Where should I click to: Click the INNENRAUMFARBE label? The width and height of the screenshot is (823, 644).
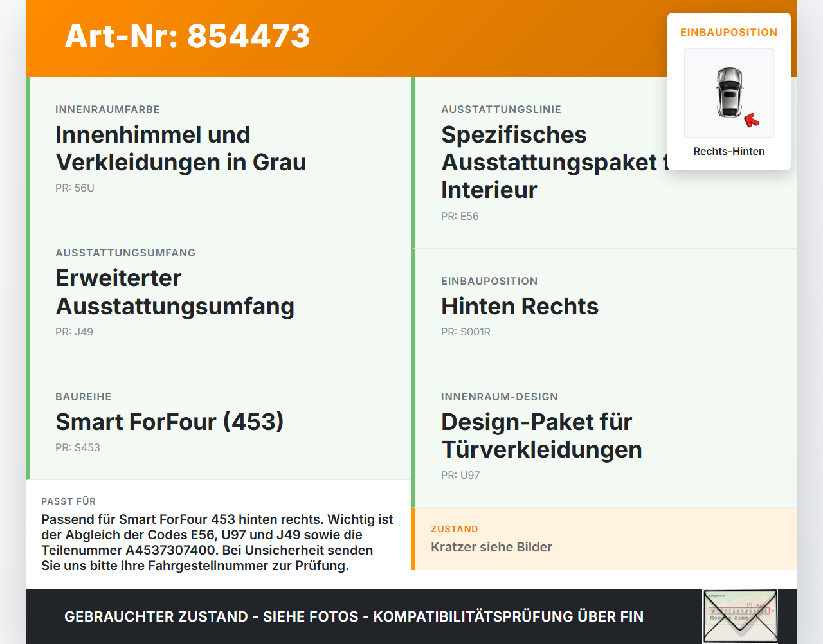point(107,109)
